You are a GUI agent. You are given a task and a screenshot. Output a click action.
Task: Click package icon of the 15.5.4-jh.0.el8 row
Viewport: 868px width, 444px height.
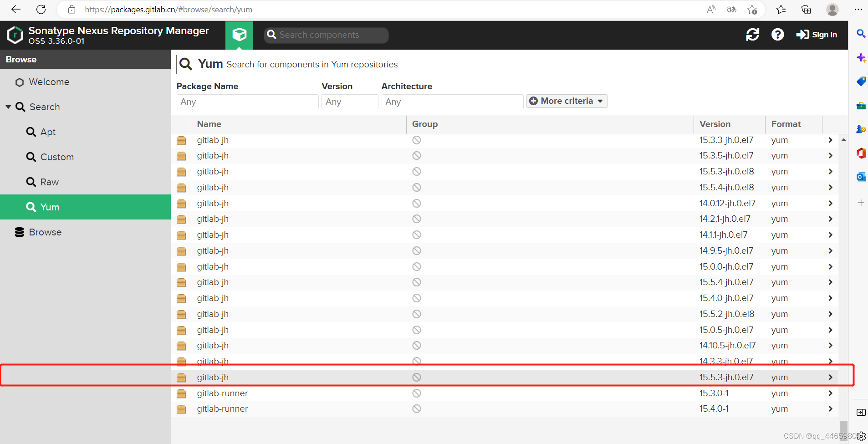tap(181, 188)
